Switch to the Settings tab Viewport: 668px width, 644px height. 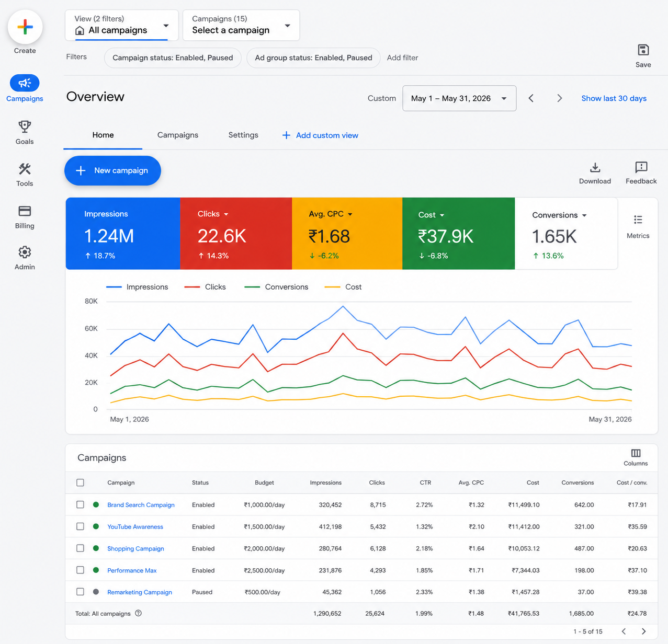[243, 135]
